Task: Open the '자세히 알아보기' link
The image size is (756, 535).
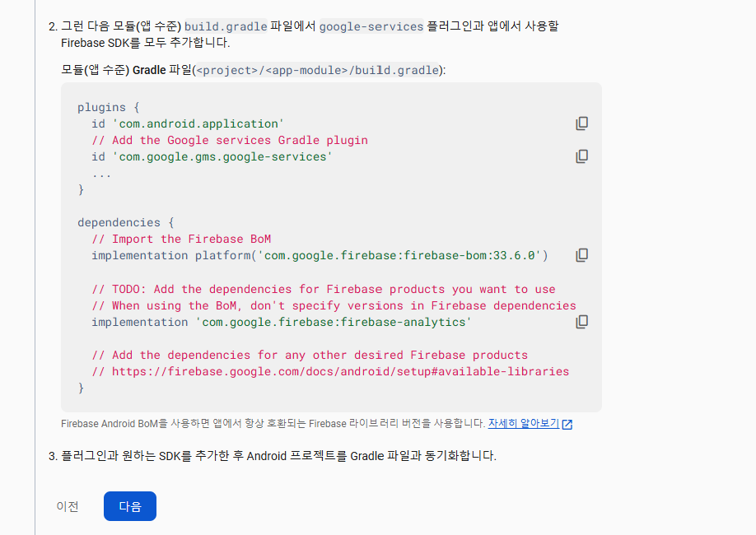Action: 524,424
